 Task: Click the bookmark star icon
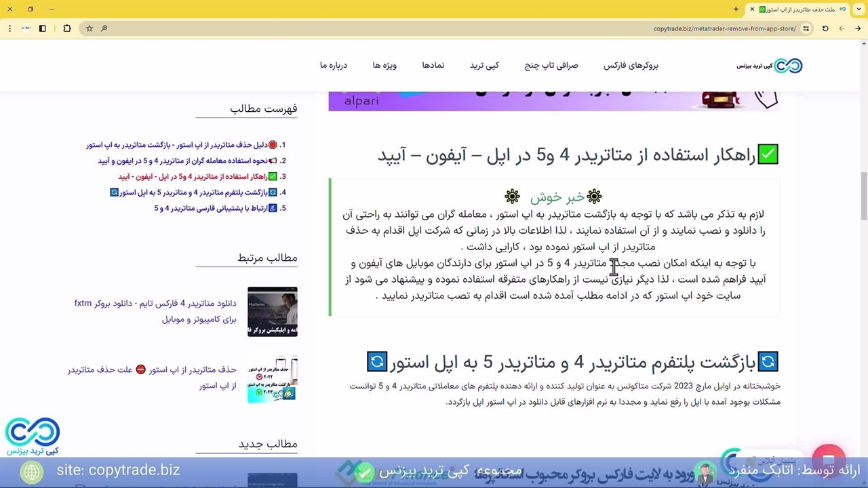click(89, 28)
